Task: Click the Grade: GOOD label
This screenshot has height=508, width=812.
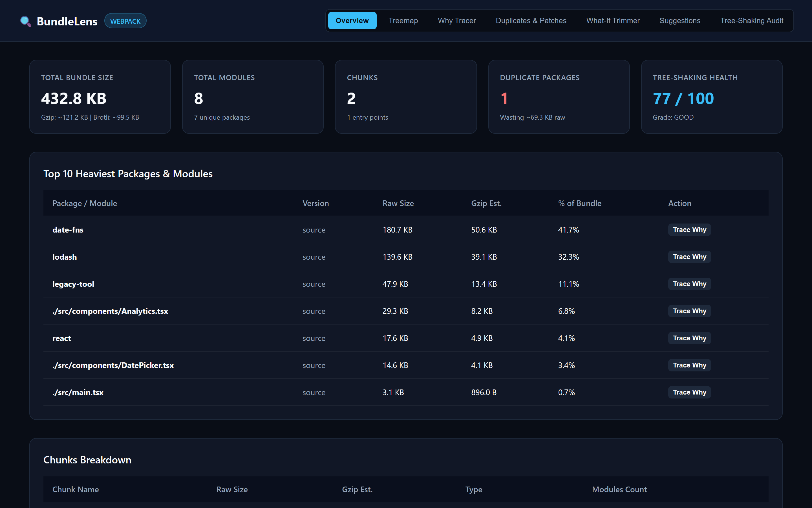Action: (673, 117)
